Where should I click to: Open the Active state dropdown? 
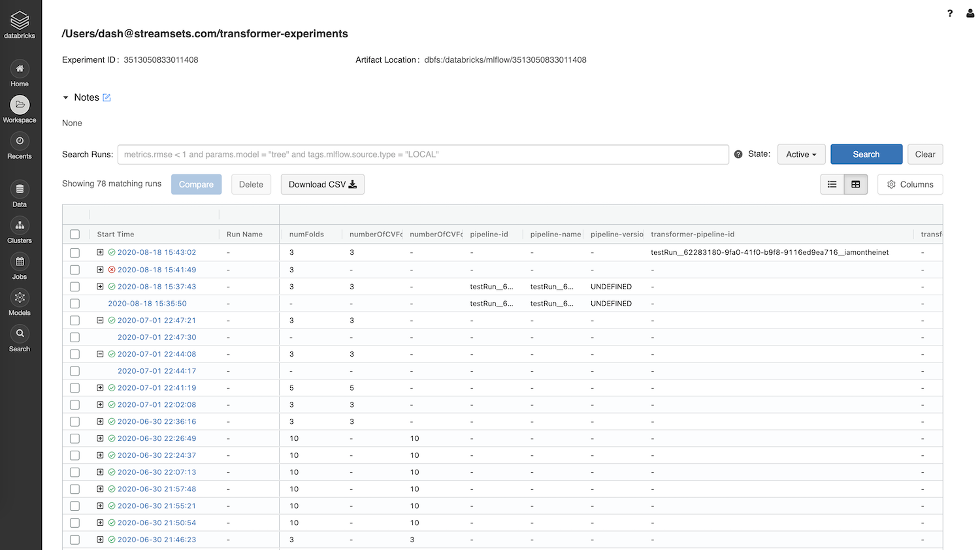pos(801,154)
